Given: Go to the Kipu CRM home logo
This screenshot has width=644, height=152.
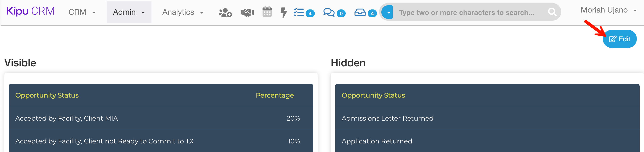Looking at the screenshot, I should point(30,11).
